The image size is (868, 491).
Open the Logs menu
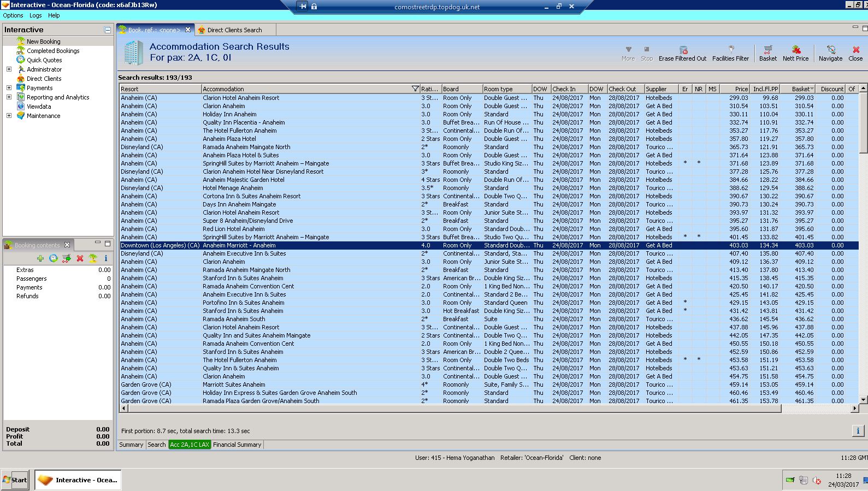[36, 15]
